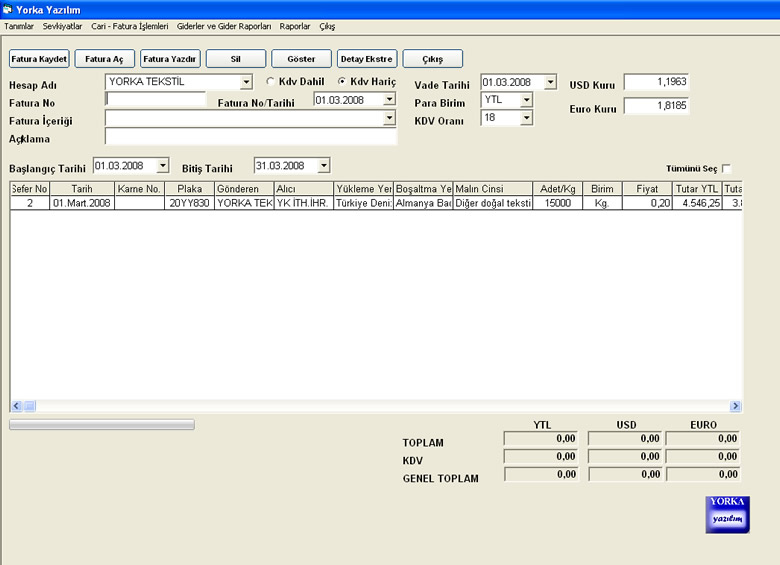Click the horizontal scrollbar thumb
This screenshot has width=780, height=565.
pos(30,406)
